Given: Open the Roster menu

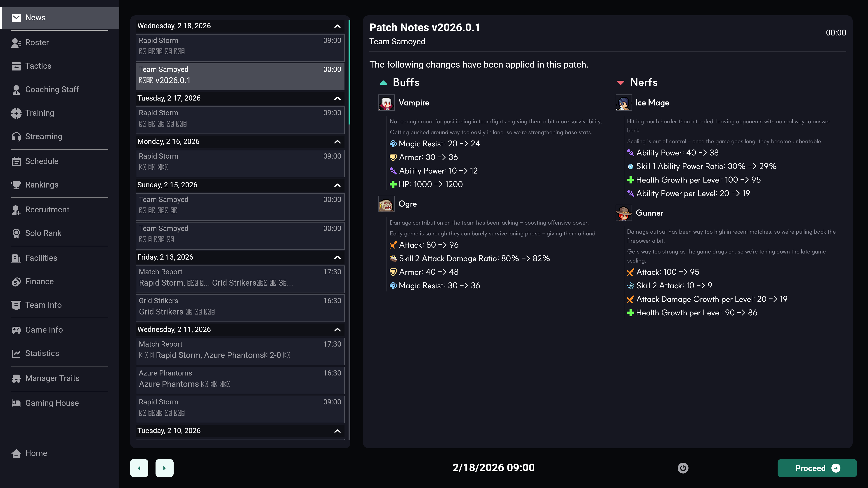Looking at the screenshot, I should point(37,42).
